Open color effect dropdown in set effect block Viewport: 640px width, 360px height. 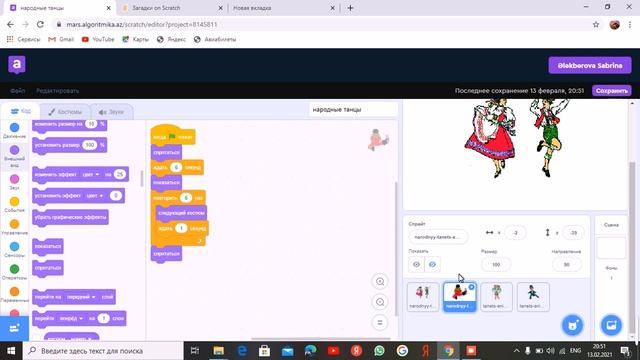pyautogui.click(x=95, y=196)
